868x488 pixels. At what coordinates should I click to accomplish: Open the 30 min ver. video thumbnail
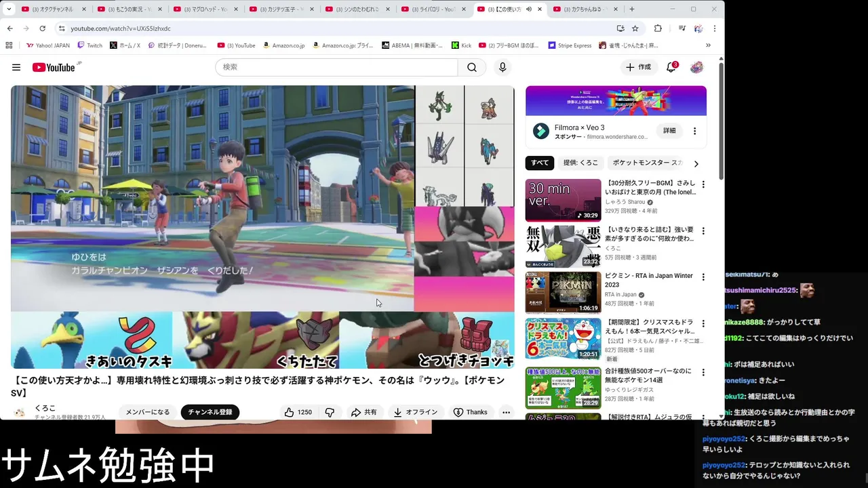click(x=563, y=200)
